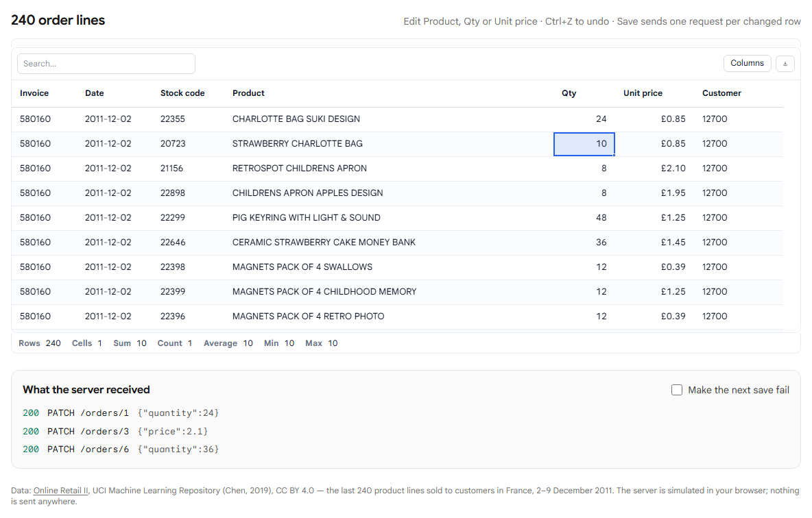Click log line PATCH /orders/3 price 2.1
Screen dimensions: 812x518
(x=115, y=431)
